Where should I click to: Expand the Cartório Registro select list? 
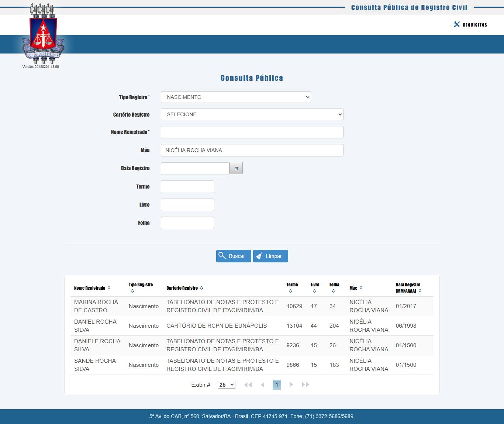tap(252, 114)
